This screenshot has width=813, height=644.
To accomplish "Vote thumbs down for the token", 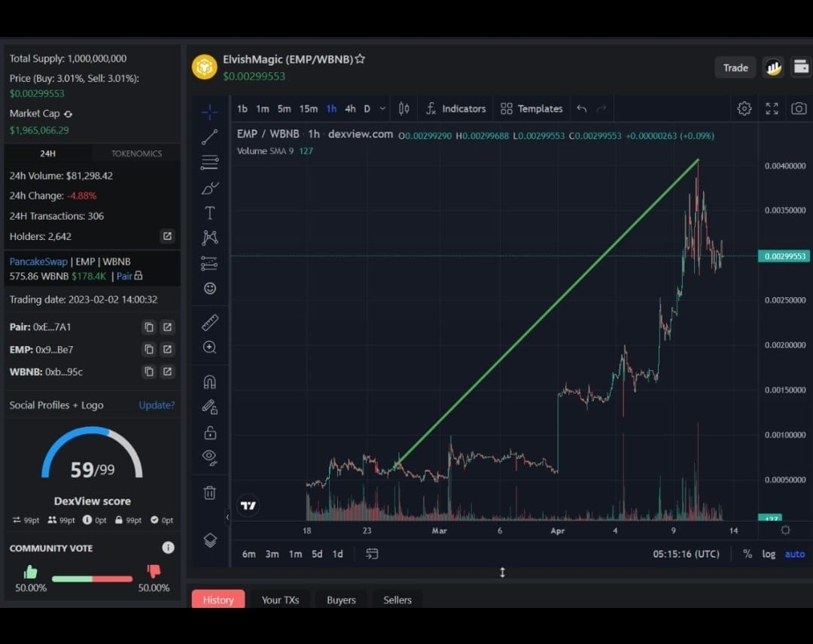I will pyautogui.click(x=154, y=571).
